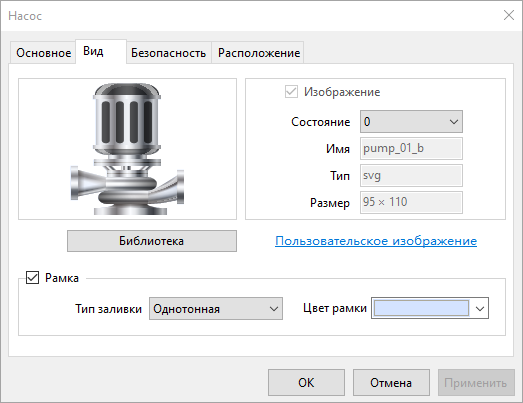Click the pump image preview
523x403 pixels.
[127, 149]
